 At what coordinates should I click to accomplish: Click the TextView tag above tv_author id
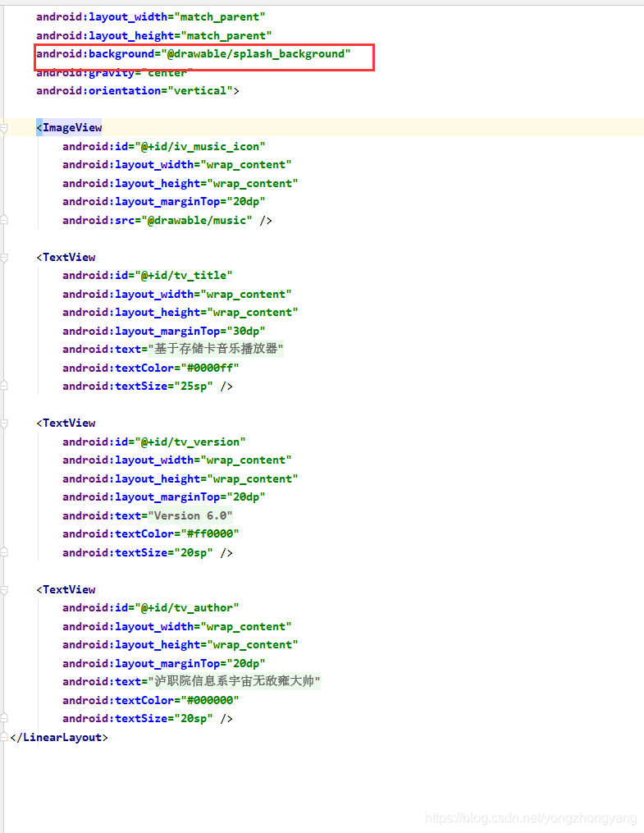pyautogui.click(x=66, y=590)
